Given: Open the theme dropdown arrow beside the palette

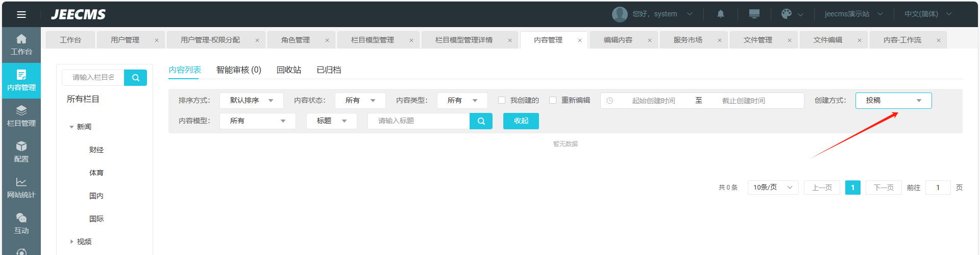Looking at the screenshot, I should 800,14.
